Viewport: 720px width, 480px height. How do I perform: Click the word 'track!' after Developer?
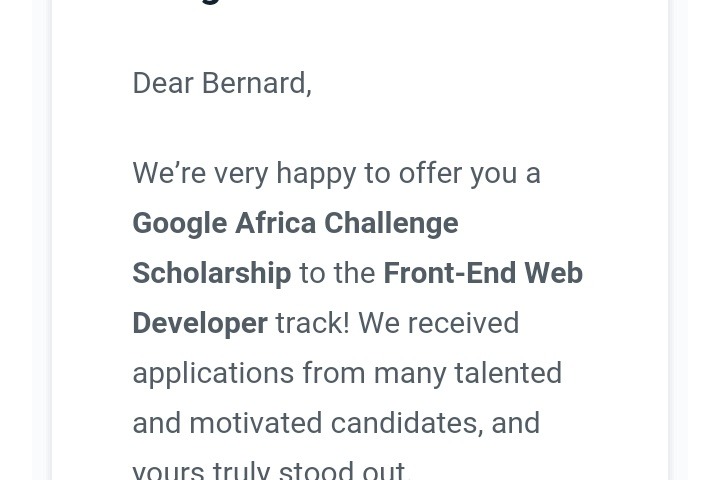pyautogui.click(x=313, y=323)
